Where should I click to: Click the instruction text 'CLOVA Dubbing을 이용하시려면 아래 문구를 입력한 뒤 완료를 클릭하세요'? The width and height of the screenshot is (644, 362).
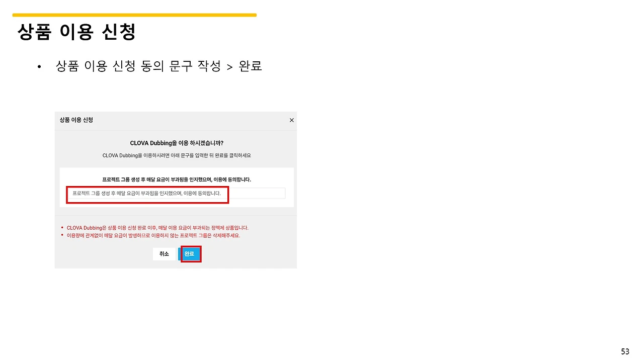coord(177,156)
